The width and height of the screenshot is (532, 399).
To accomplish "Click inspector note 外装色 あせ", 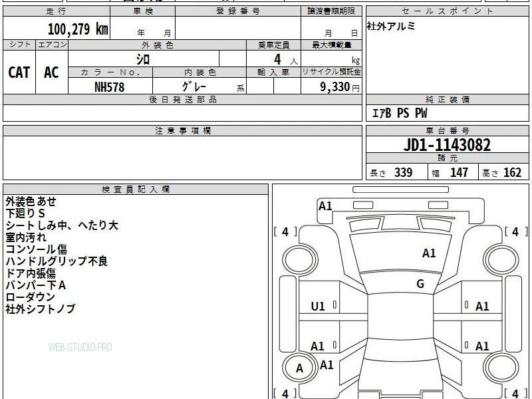I will [x=31, y=201].
